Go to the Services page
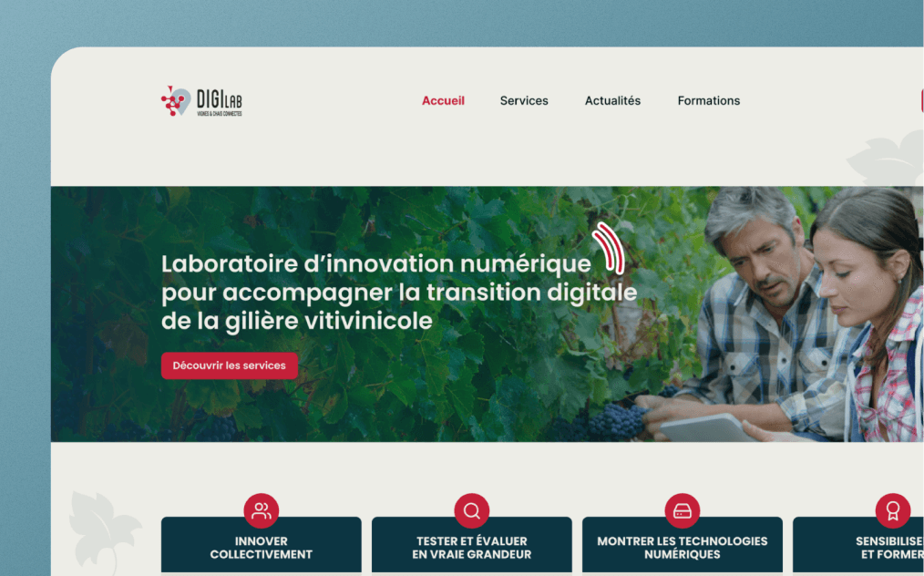The height and width of the screenshot is (576, 924). [x=524, y=101]
